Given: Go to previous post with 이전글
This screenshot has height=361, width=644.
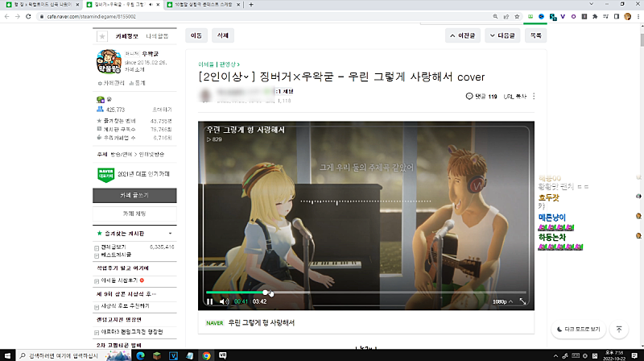Looking at the screenshot, I should [x=462, y=35].
